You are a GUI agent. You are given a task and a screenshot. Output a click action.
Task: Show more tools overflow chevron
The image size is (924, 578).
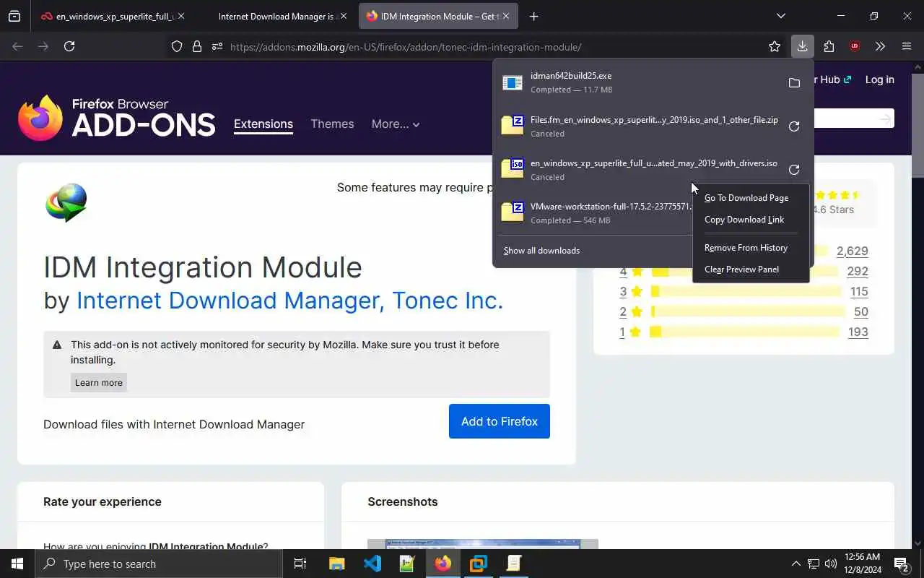880,46
